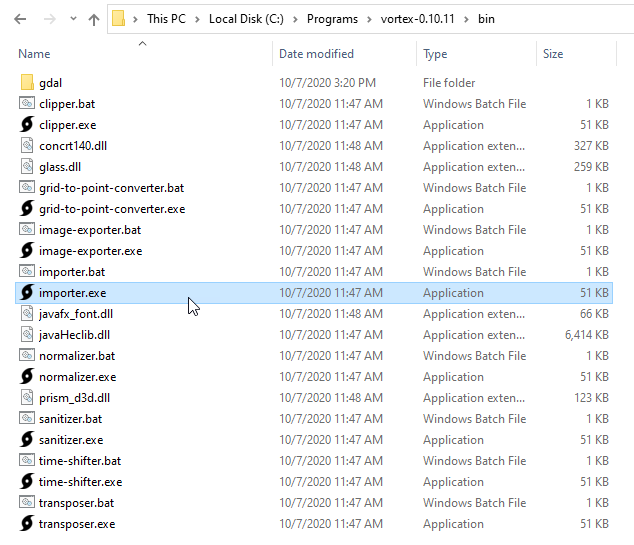Expand chevron after Programs breadcrumb
Viewport: 634px width, 545px height.
coord(369,19)
